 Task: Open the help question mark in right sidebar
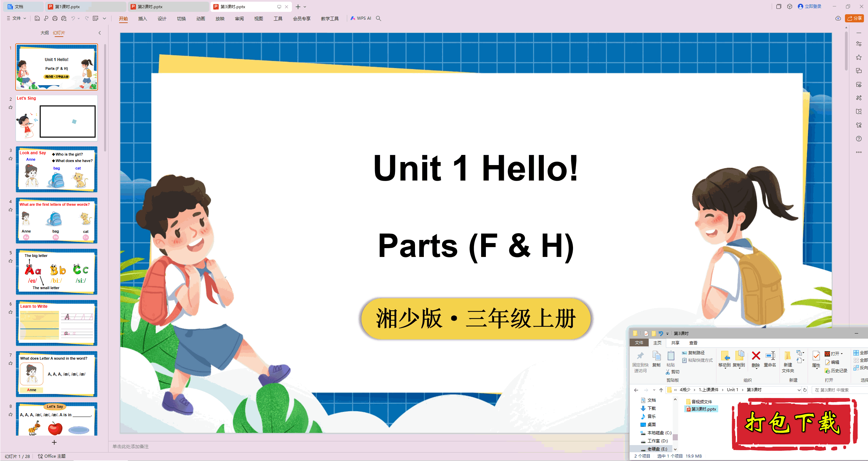tap(859, 139)
